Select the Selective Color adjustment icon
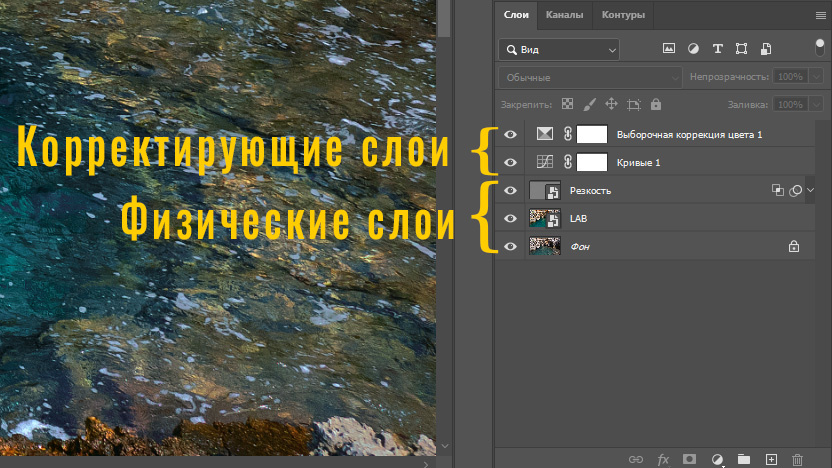This screenshot has width=832, height=468. [x=545, y=134]
